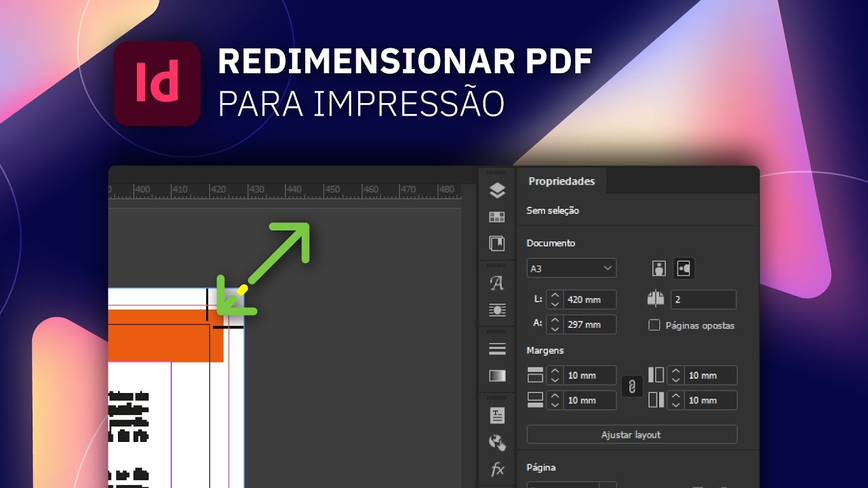Open the Stroke panel three-line icon
Screen dimensions: 868x488
497,349
